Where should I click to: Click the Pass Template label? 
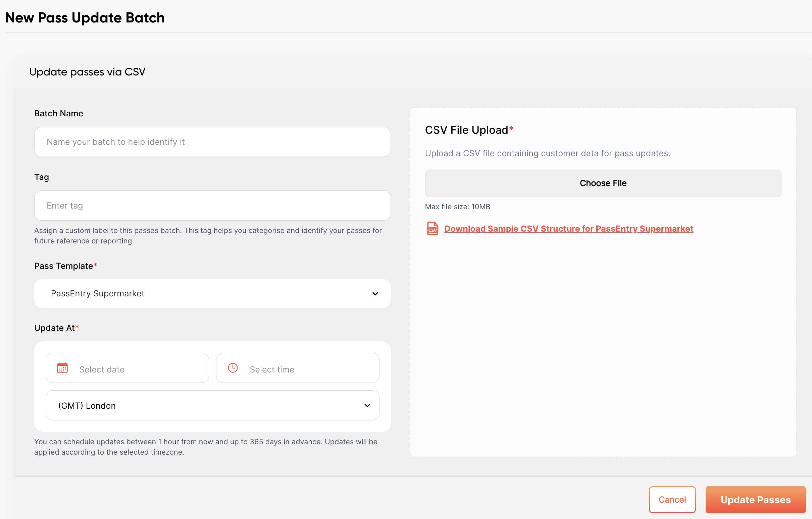click(63, 266)
